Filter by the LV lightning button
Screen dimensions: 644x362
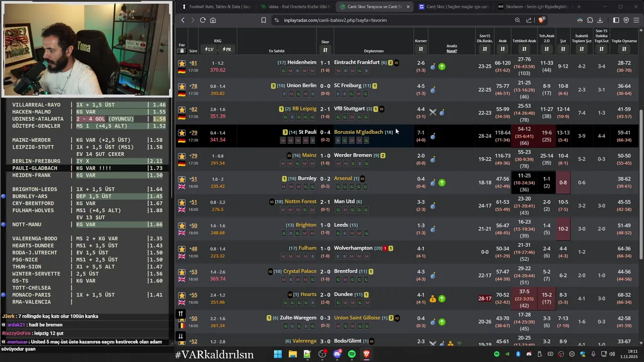click(x=209, y=49)
